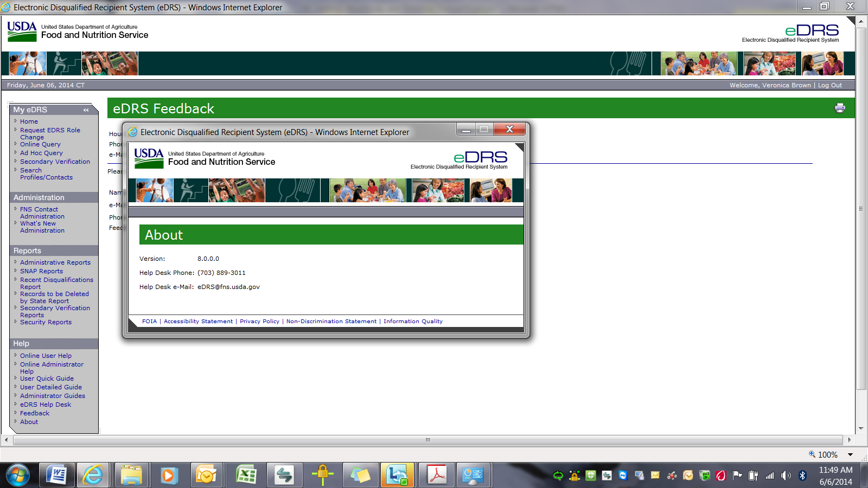
Task: Click the horizontal scrollbar thumb
Action: [427, 440]
